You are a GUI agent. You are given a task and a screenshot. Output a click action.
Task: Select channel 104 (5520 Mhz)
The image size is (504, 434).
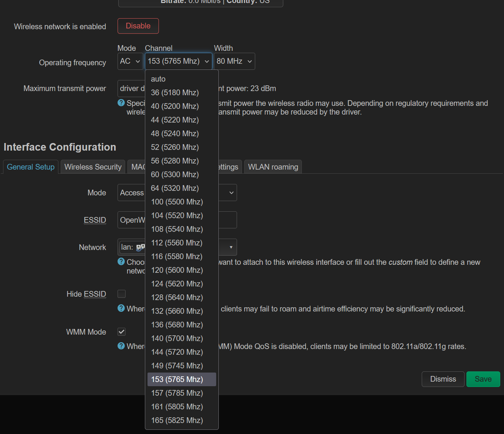tap(182, 215)
